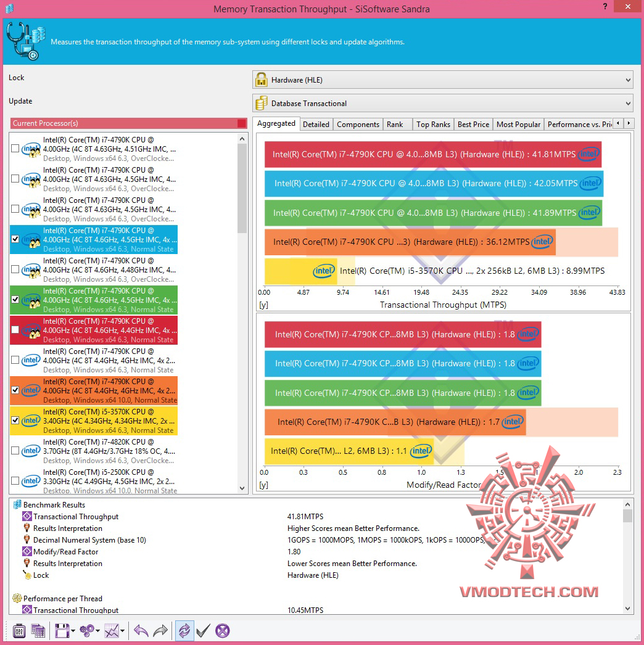Open the Lock dropdown showing Hardware (HLE)
Viewport: 644px width, 645px height.
click(443, 80)
